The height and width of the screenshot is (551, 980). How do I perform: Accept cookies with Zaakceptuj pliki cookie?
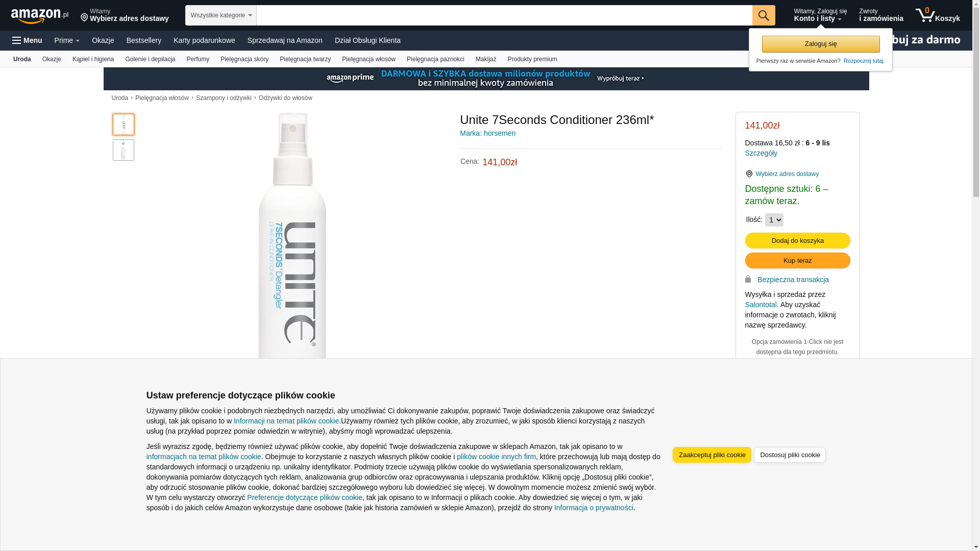[712, 455]
